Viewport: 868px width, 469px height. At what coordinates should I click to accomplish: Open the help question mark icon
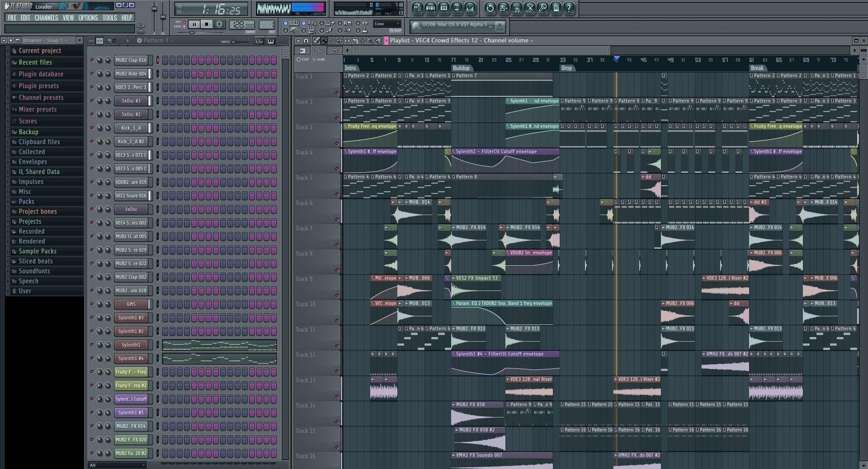tap(569, 8)
